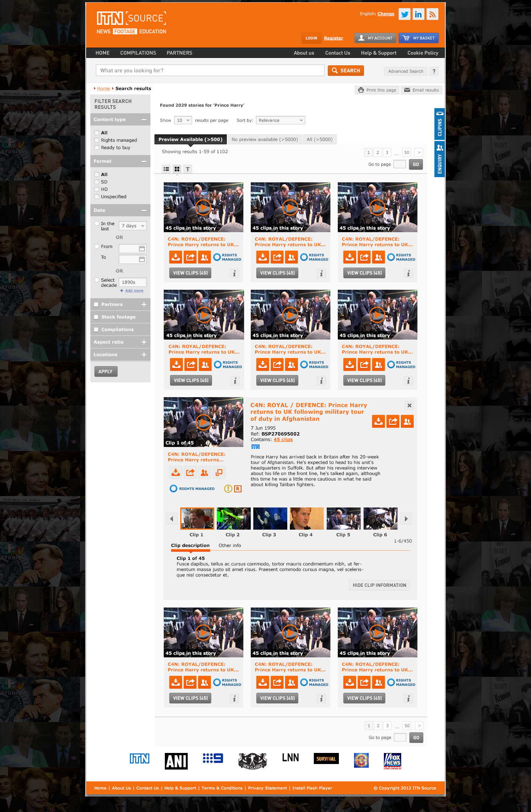Collapse the Format filter section
The width and height of the screenshot is (531, 812).
point(144,161)
